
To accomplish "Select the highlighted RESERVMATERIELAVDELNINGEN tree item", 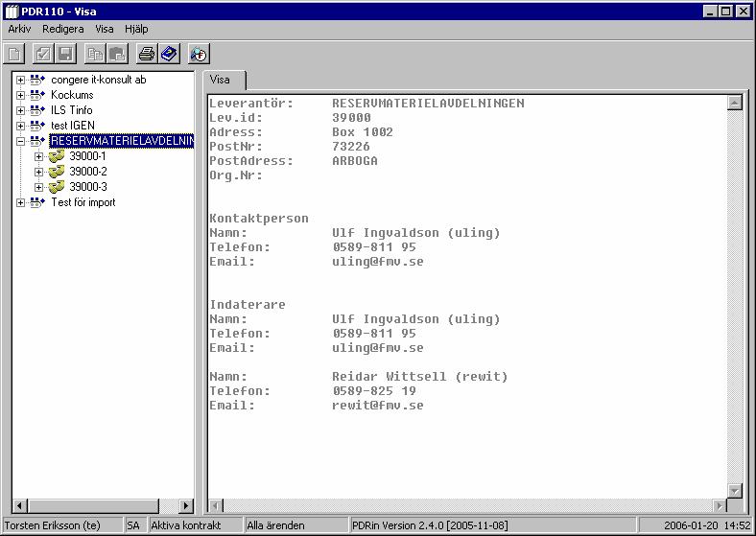I will (122, 141).
